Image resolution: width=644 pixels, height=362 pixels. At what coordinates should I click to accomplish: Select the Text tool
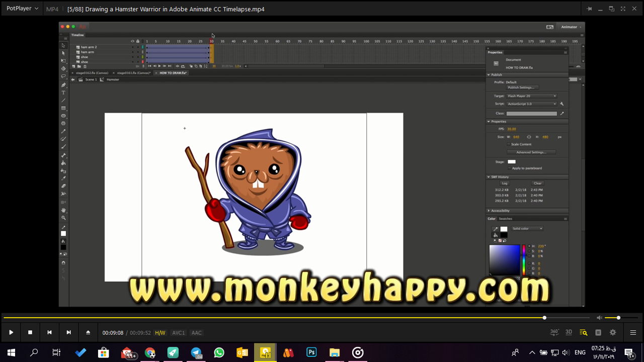(63, 93)
